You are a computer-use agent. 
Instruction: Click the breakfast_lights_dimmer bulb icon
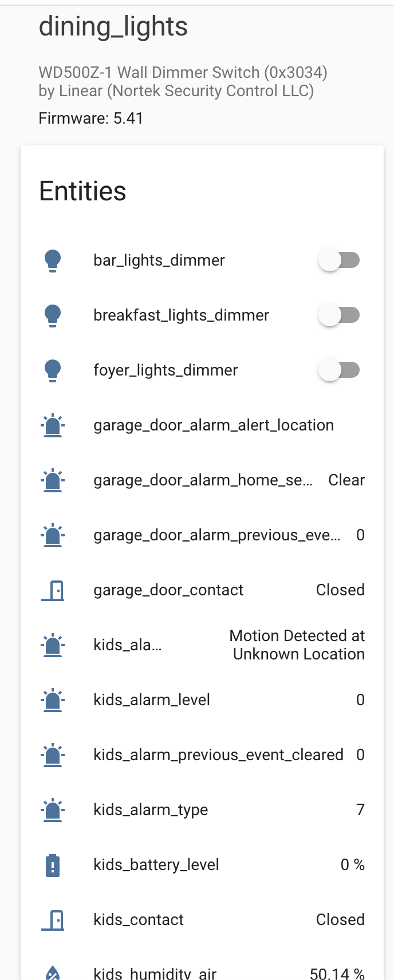pyautogui.click(x=53, y=315)
